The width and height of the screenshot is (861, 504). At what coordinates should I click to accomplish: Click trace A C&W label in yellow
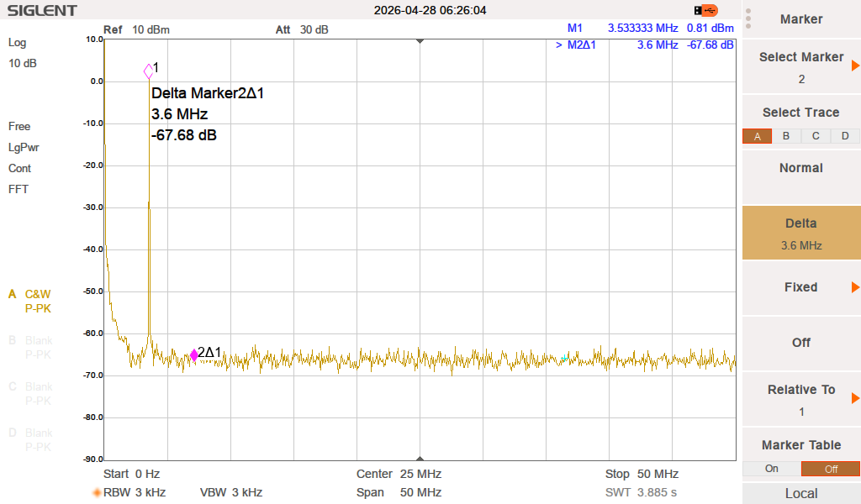[x=37, y=295]
